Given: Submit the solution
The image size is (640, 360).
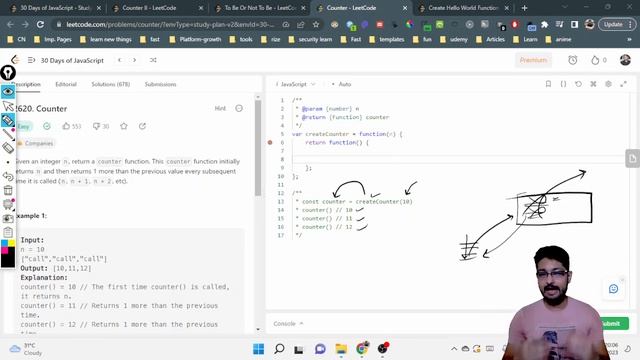Looking at the screenshot, I should 612,323.
